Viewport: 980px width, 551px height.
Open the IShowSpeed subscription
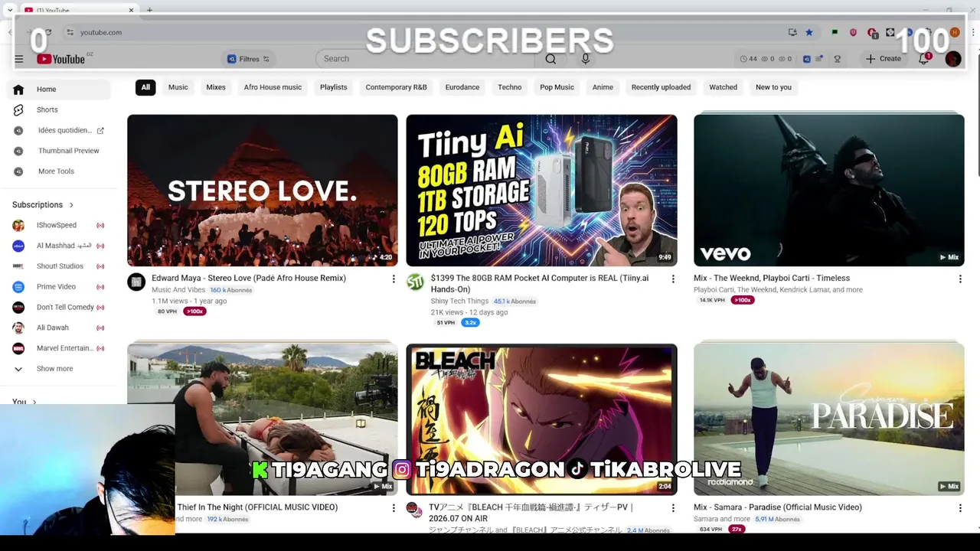pos(59,225)
